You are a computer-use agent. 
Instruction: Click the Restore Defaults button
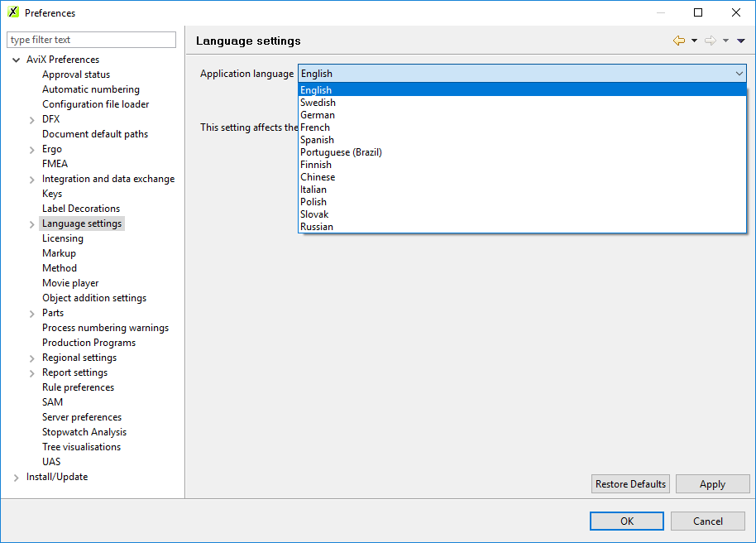[630, 483]
